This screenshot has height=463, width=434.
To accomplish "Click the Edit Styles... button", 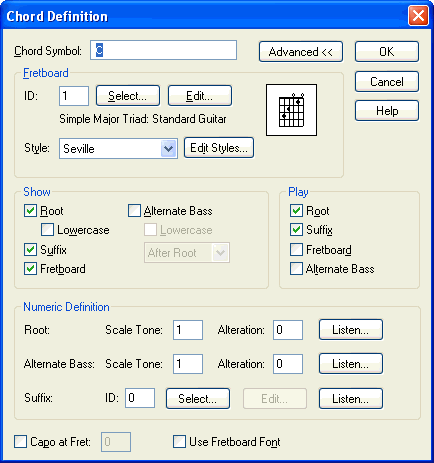I will pos(219,148).
